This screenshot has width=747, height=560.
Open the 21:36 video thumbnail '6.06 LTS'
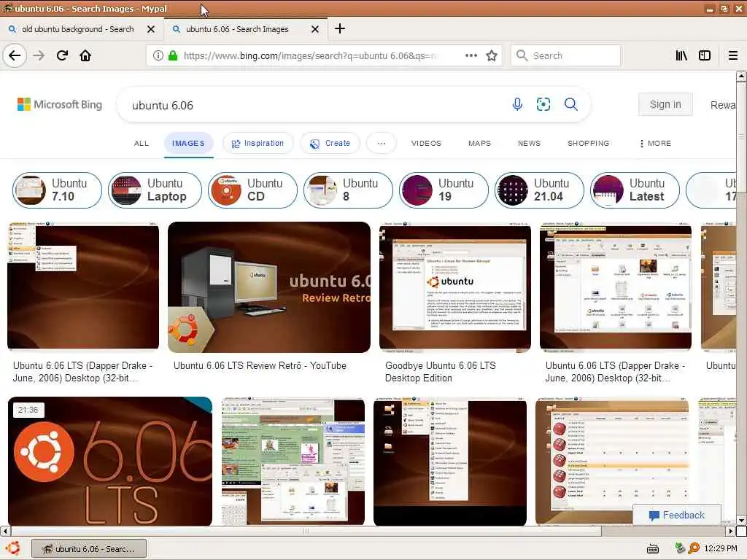pyautogui.click(x=110, y=462)
